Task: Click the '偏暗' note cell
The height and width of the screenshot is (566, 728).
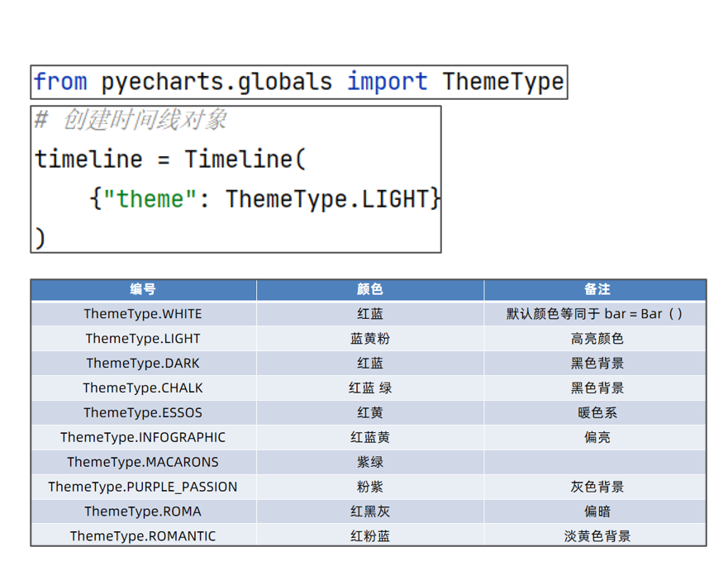Action: click(x=595, y=511)
